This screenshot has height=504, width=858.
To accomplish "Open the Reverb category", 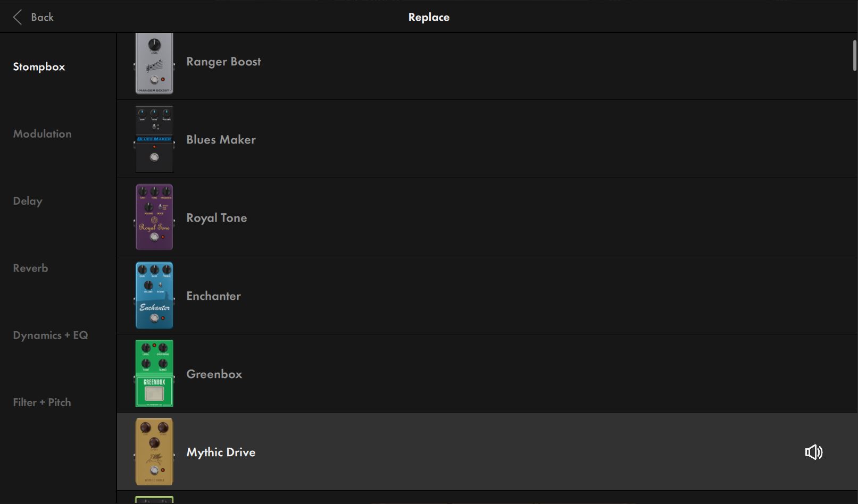I will [x=30, y=268].
